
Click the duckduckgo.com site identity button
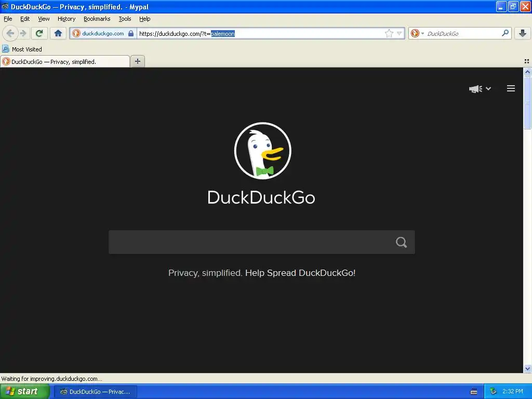coord(102,33)
